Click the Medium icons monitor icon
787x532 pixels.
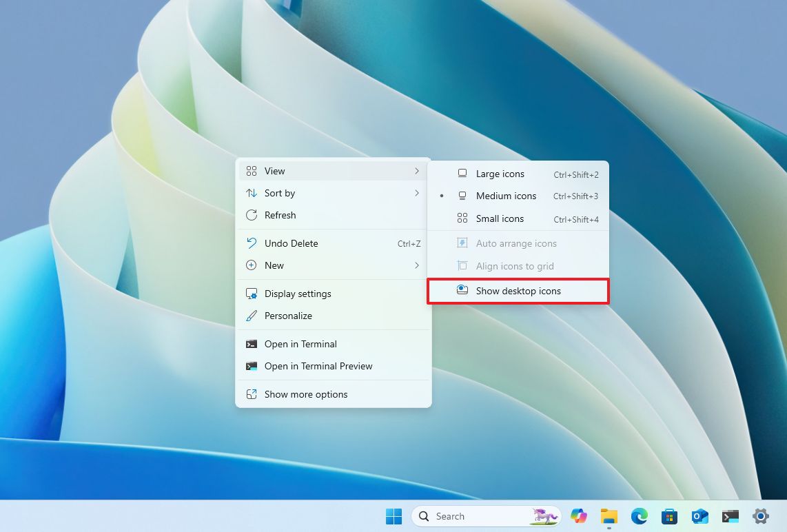[x=462, y=196]
